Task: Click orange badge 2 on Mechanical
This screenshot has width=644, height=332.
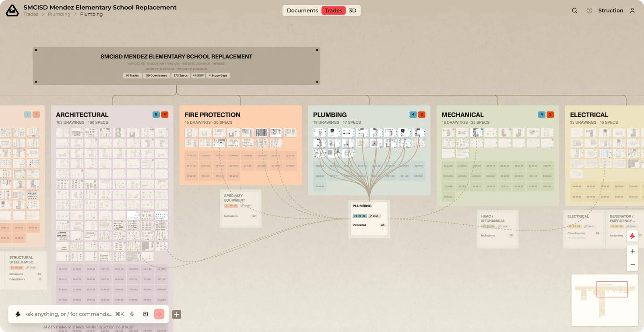Action: [x=550, y=114]
